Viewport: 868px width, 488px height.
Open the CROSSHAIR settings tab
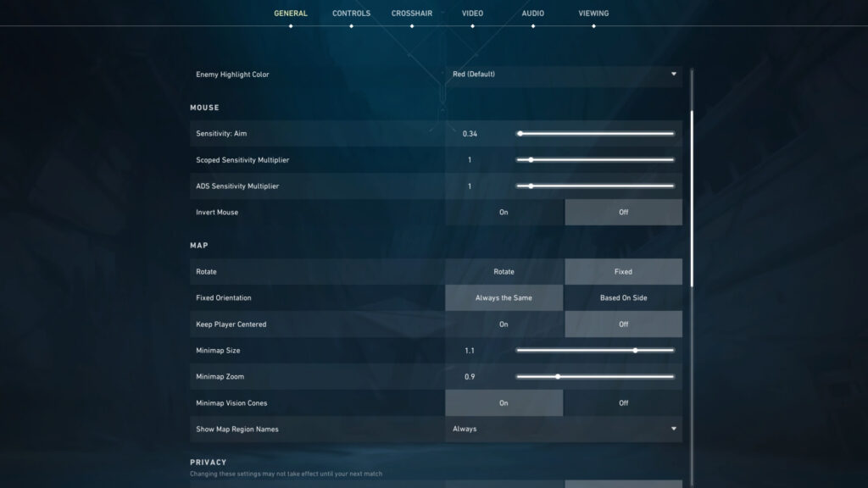410,13
